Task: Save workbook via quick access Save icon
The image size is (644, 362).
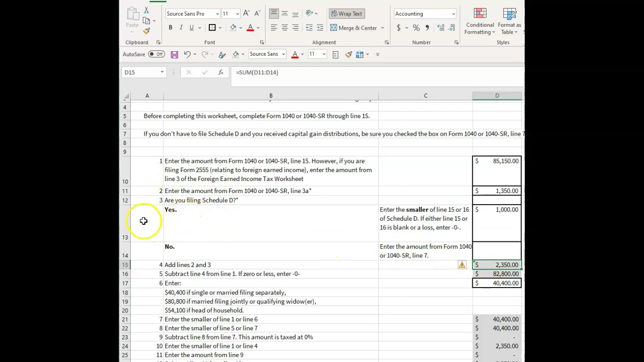Action: coord(174,54)
